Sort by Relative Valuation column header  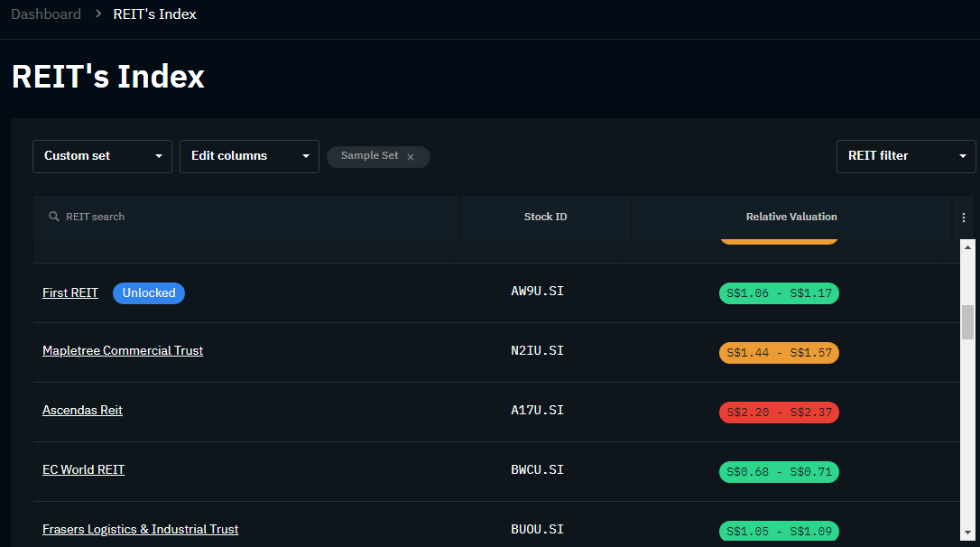(x=791, y=217)
